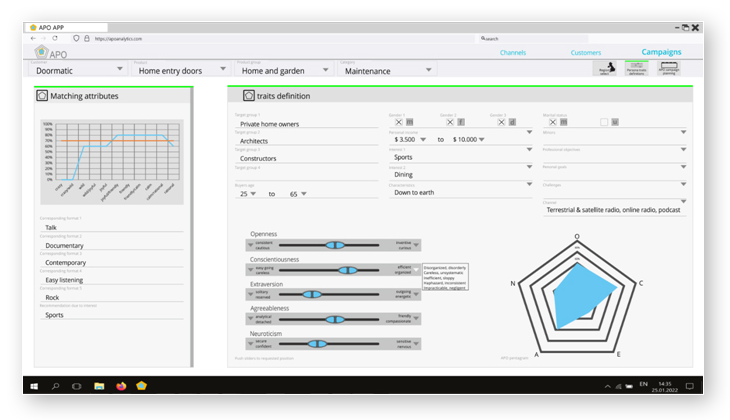Viewport: 730px width, 420px height.
Task: Switch to the Channels tab
Action: (x=512, y=52)
